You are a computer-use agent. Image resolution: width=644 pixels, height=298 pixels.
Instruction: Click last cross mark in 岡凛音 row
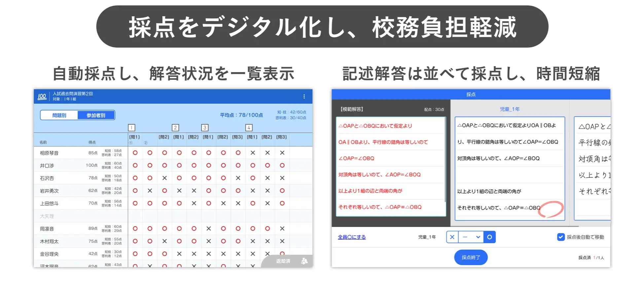click(x=282, y=229)
